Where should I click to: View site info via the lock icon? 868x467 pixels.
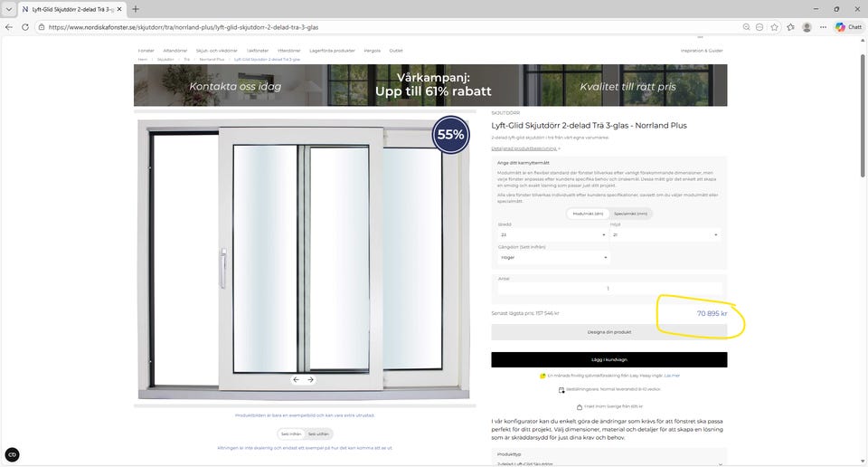point(42,26)
